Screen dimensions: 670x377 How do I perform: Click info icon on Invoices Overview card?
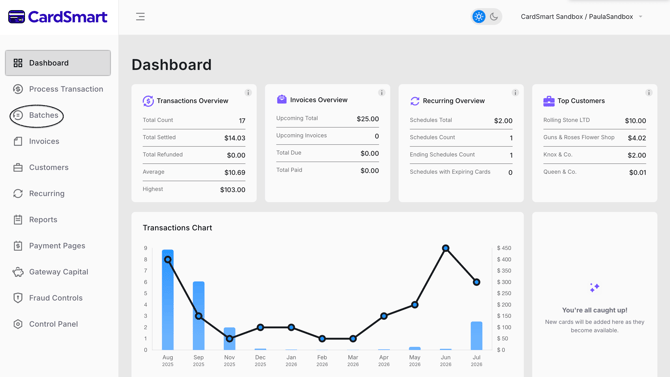click(x=382, y=92)
